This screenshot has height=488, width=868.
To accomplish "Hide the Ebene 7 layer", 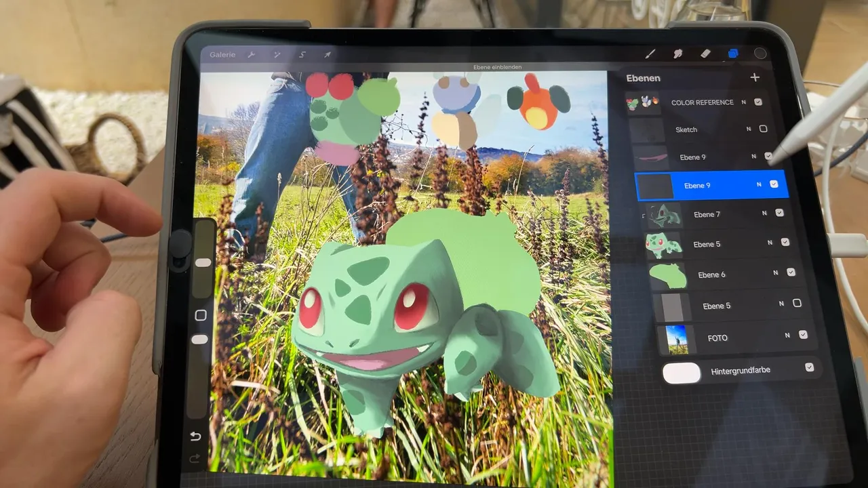I will pos(779,213).
